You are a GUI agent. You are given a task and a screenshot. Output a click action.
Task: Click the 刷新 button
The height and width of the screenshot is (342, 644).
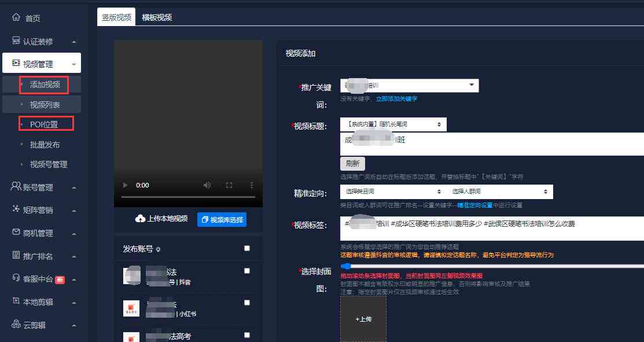(x=352, y=163)
